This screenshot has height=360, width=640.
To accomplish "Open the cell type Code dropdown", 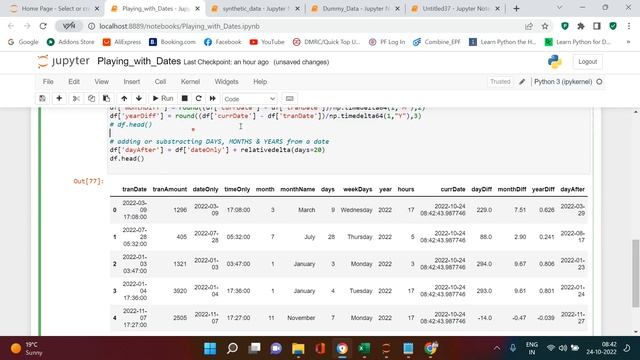I will point(249,99).
